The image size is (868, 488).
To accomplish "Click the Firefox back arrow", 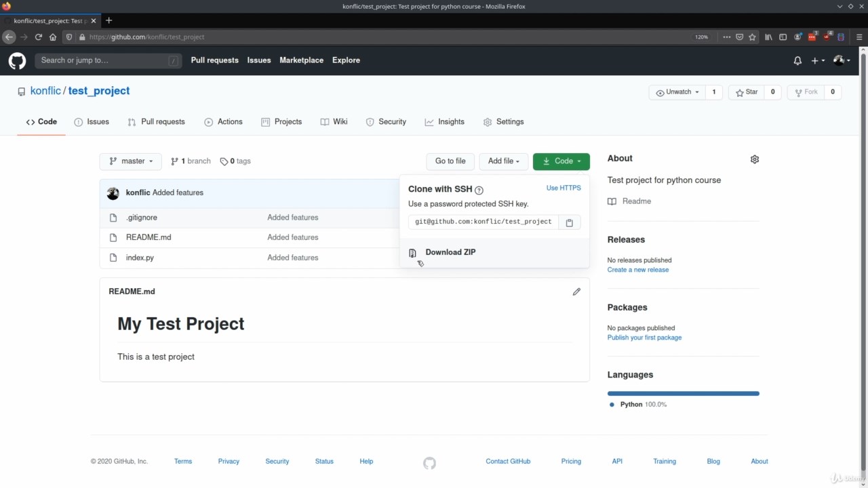I will [9, 37].
